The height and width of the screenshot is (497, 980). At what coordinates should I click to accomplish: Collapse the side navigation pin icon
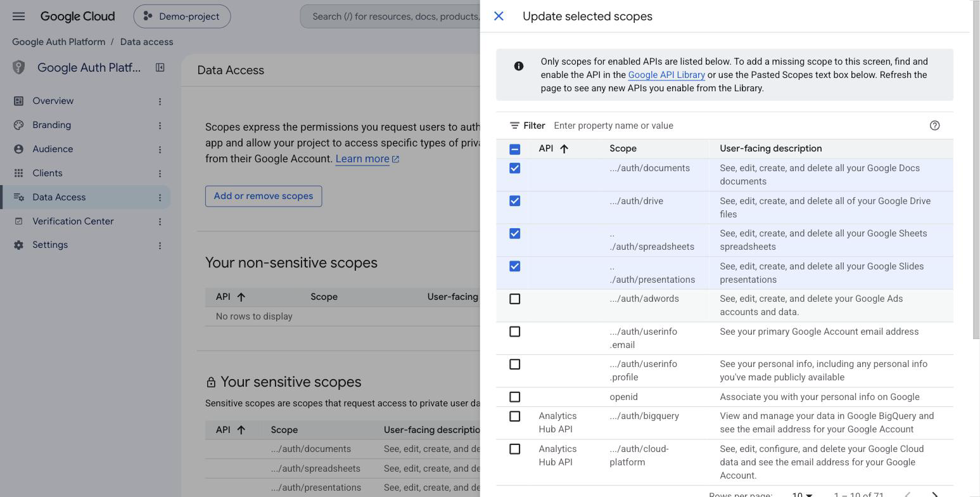coord(160,67)
